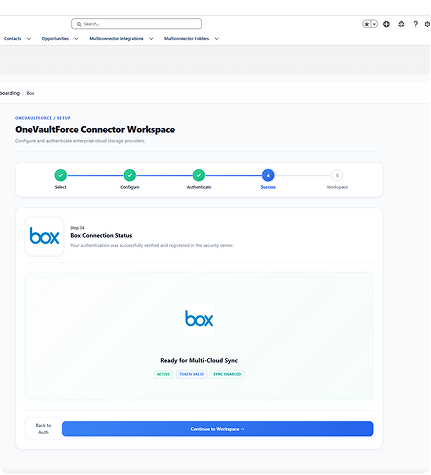Screen dimensions: 431x475
Task: Open the Multiconnector Integrations tab
Action: tap(116, 39)
